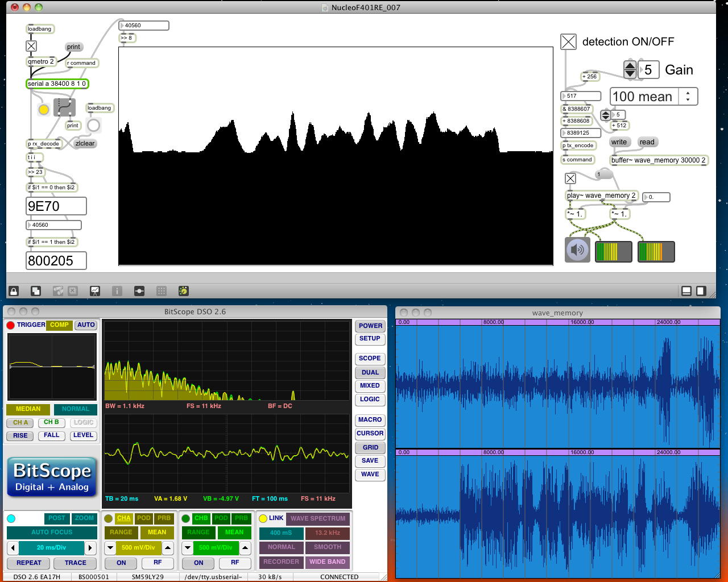Toggle the detection ON/OFF checkbox
Image resolution: width=728 pixels, height=582 pixels.
tap(568, 41)
